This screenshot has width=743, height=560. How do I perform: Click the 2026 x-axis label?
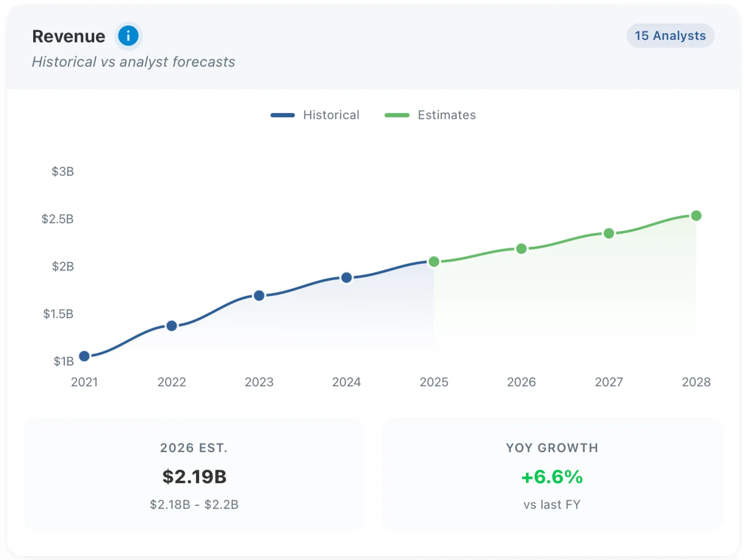[522, 382]
